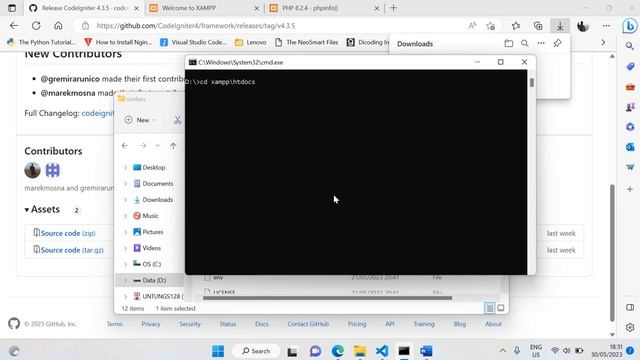640x360 pixels.
Task: Open GitHub footer Docs link
Action: 262,324
